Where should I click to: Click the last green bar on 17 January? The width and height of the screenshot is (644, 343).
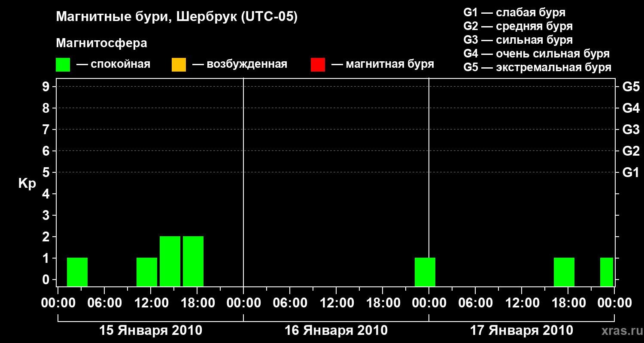click(x=607, y=272)
